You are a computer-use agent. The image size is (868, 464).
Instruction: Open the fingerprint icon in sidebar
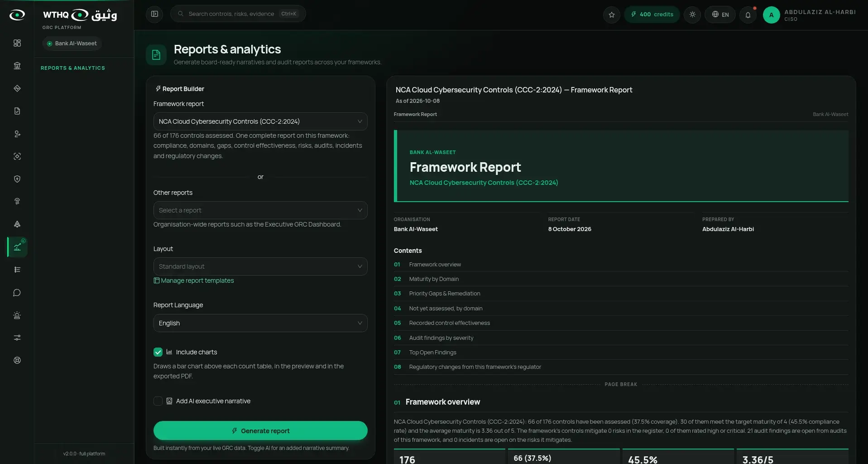17,202
